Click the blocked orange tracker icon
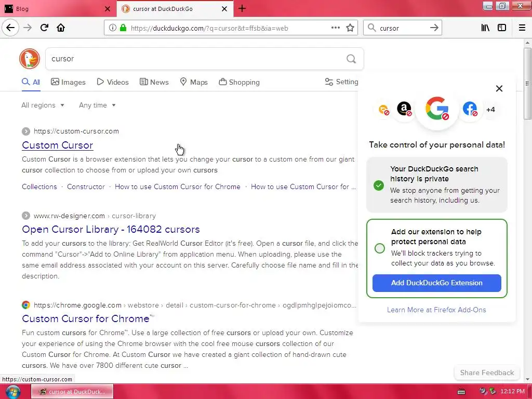The image size is (532, 399). click(x=384, y=110)
